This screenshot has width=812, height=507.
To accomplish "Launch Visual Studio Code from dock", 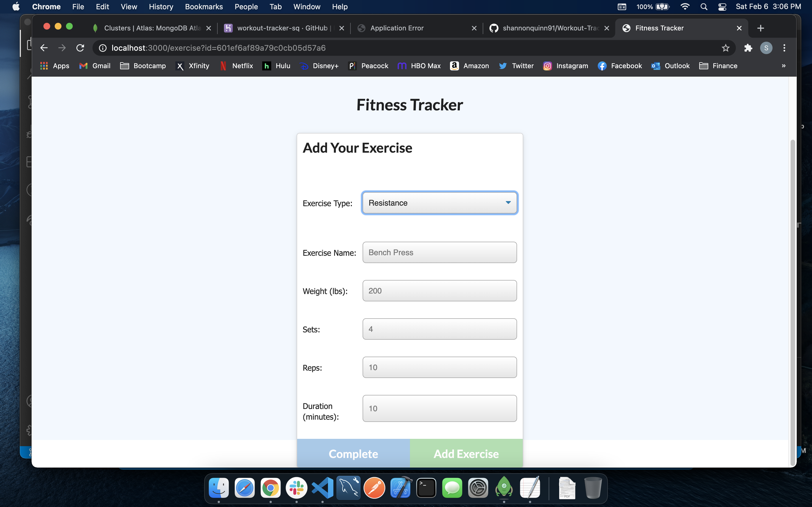I will coord(323,488).
